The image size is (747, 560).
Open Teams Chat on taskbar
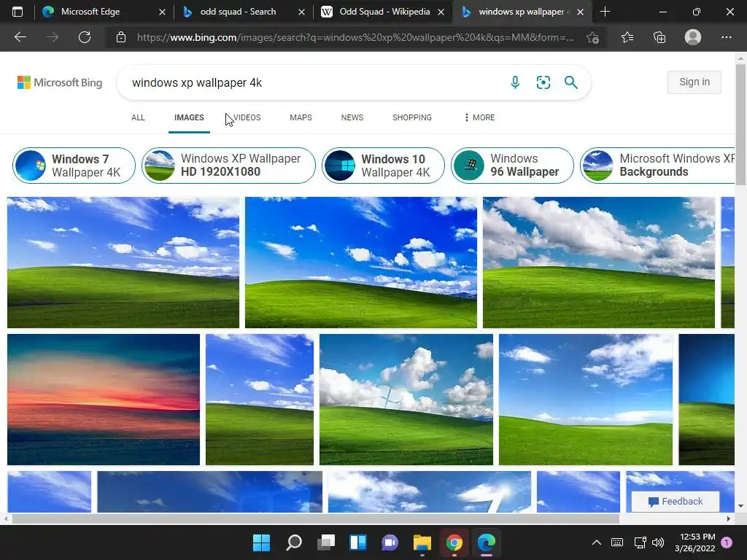[x=390, y=542]
